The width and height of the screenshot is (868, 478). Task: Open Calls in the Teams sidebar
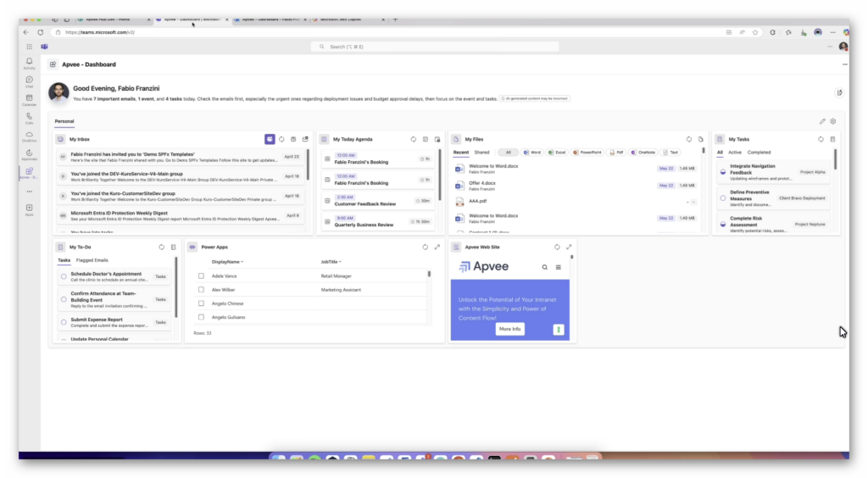pyautogui.click(x=30, y=119)
